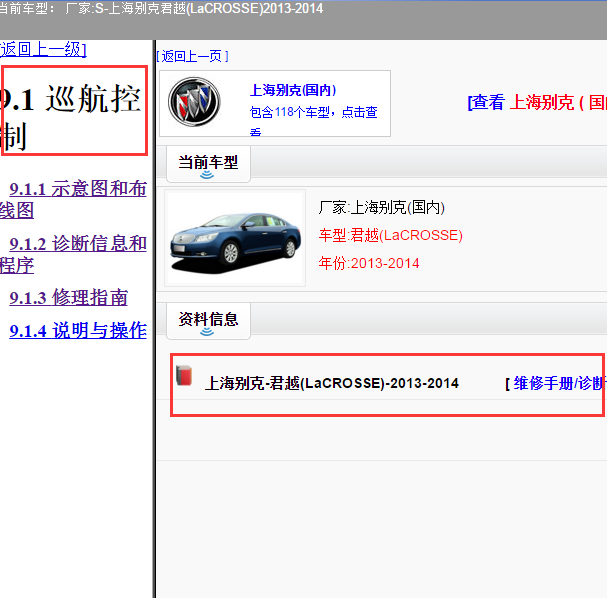The image size is (607, 598).
Task: Click the Buick logo icon
Action: tap(194, 102)
